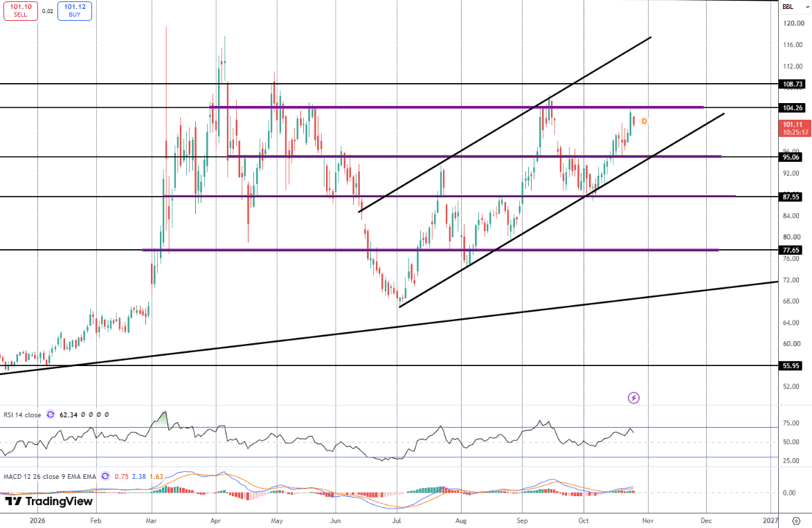Click the RSI 14 close legend

(22, 415)
